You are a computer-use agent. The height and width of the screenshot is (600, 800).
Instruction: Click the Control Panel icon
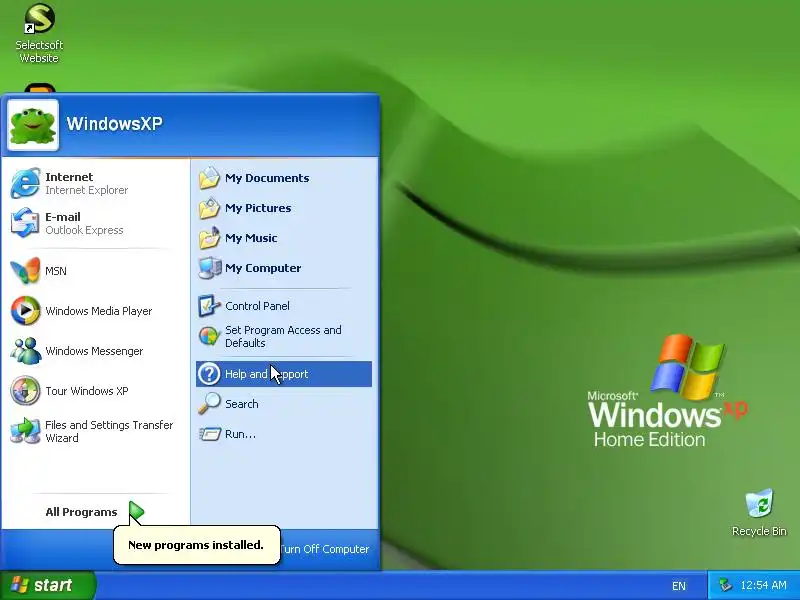point(209,306)
